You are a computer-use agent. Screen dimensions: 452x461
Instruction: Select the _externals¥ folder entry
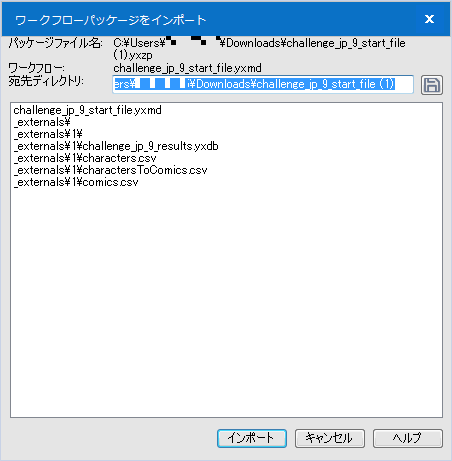pyautogui.click(x=42, y=122)
